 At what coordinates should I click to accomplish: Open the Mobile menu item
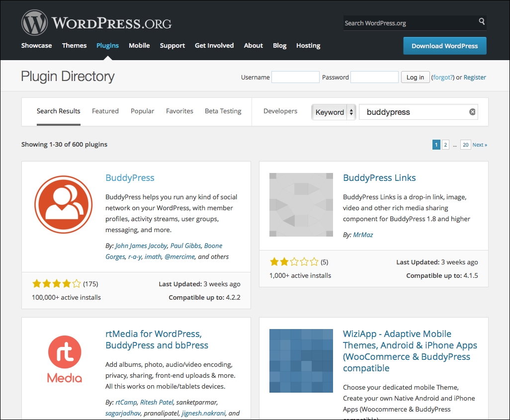pos(139,46)
